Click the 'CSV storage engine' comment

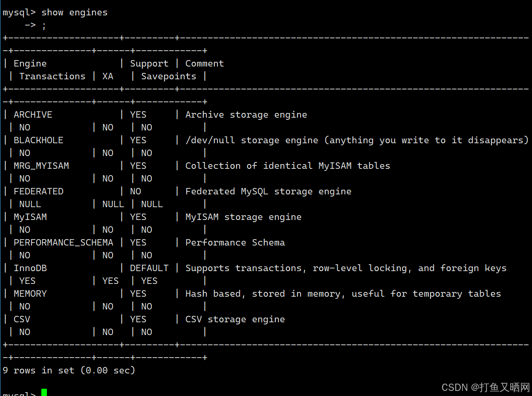[235, 319]
